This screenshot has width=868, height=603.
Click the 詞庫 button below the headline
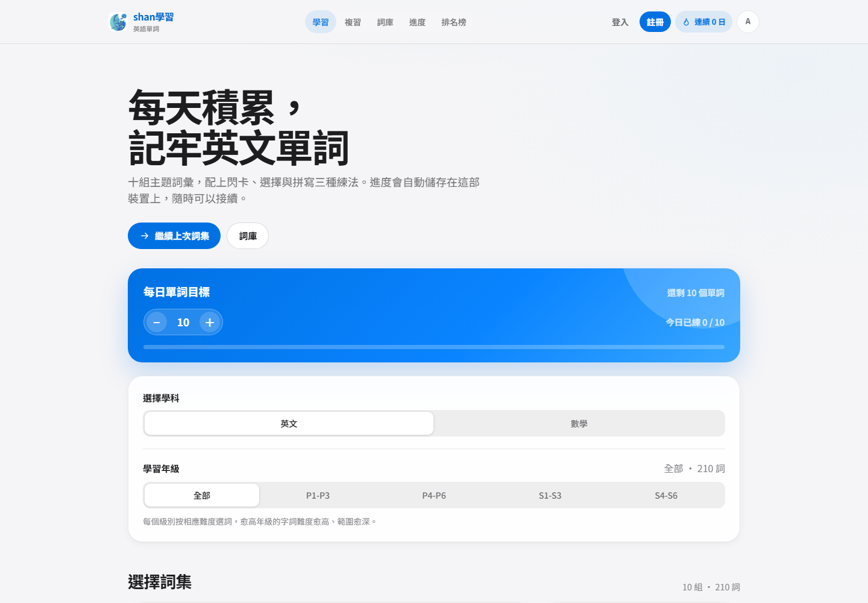pos(248,236)
